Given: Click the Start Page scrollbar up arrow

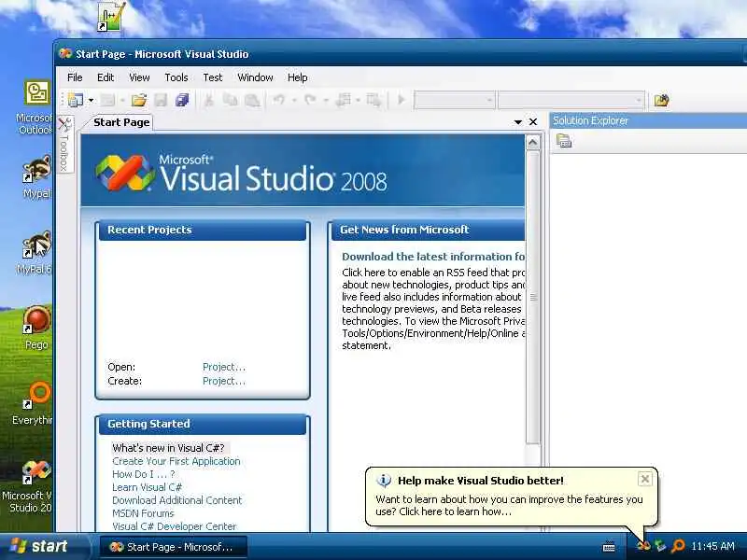Looking at the screenshot, I should 533,143.
